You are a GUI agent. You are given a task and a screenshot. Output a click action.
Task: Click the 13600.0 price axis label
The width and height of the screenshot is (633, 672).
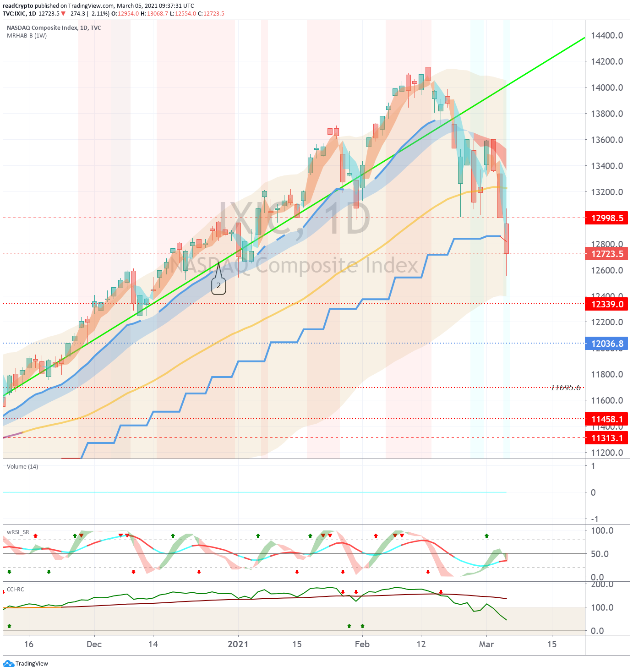click(607, 140)
